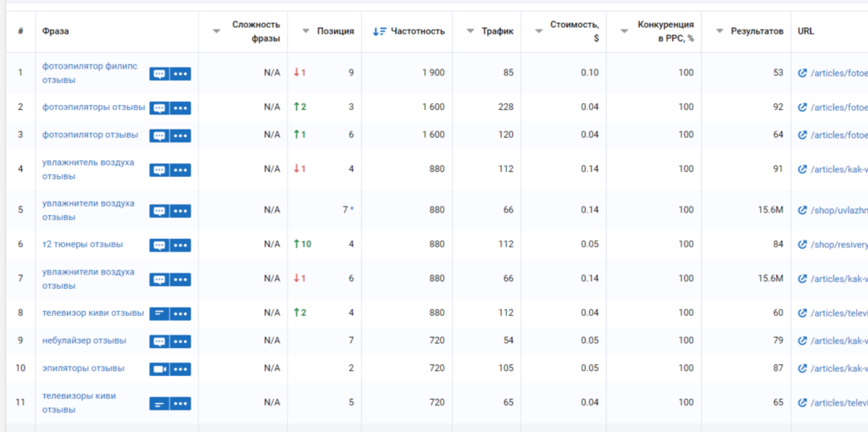The height and width of the screenshot is (432, 868).
Task: Expand the Сложность фразы filter dropdown
Action: [216, 31]
